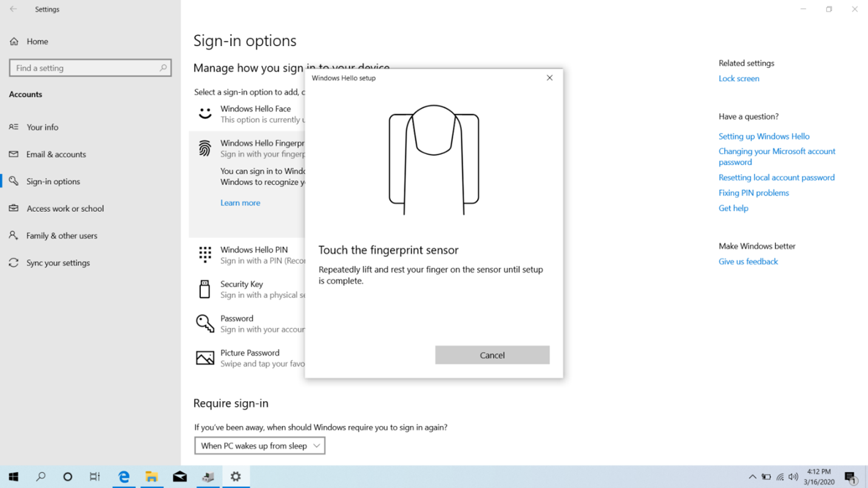Image resolution: width=868 pixels, height=488 pixels.
Task: Click the Settings back arrow
Action: coord(13,9)
